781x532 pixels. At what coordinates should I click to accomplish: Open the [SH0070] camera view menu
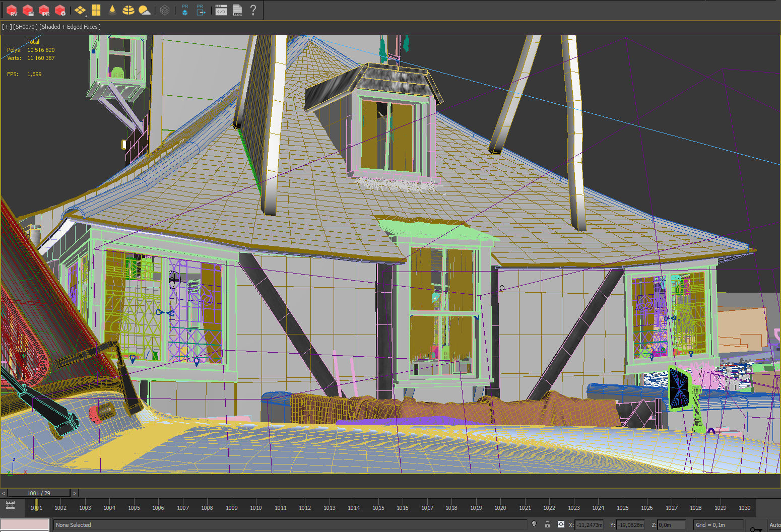click(x=25, y=27)
